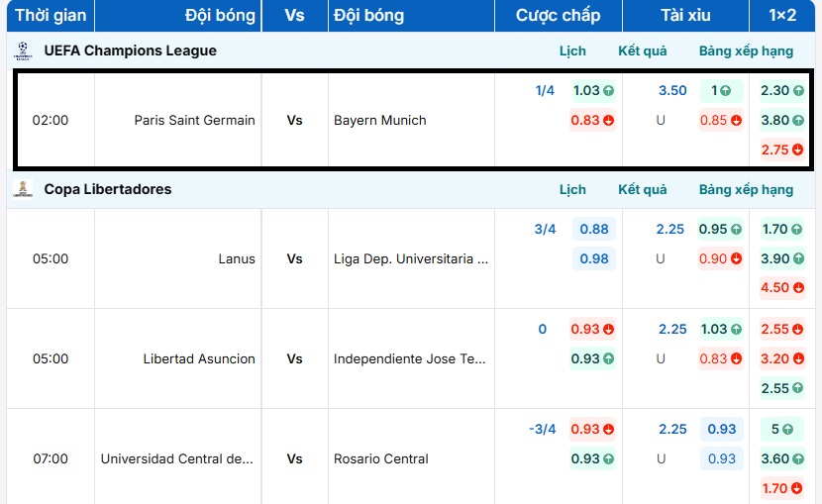Click the Copa Libertadores trophy icon
822x504 pixels.
pyautogui.click(x=23, y=189)
